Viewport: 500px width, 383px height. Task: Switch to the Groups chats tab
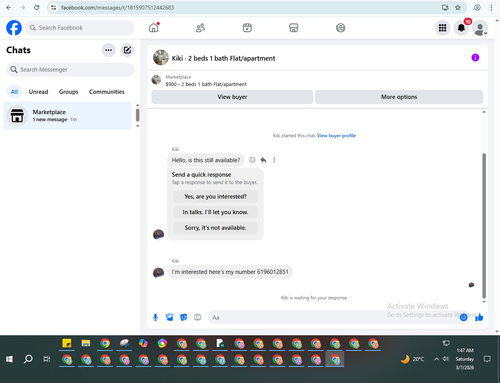tap(68, 92)
